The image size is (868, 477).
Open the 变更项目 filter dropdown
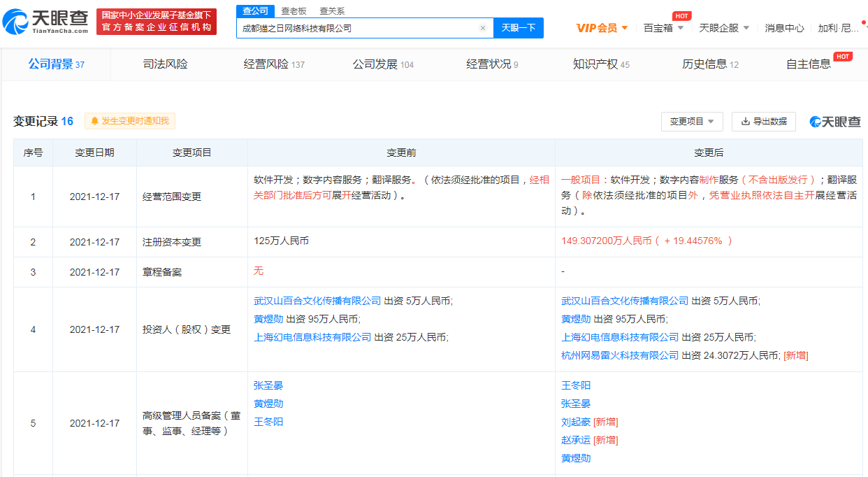(692, 121)
